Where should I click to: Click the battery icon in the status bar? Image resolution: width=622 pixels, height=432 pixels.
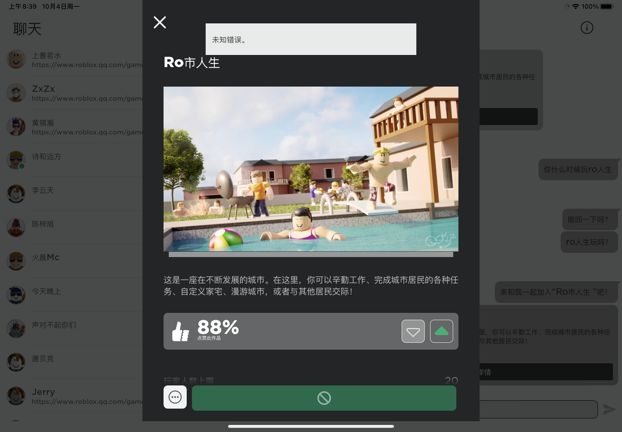click(x=607, y=6)
